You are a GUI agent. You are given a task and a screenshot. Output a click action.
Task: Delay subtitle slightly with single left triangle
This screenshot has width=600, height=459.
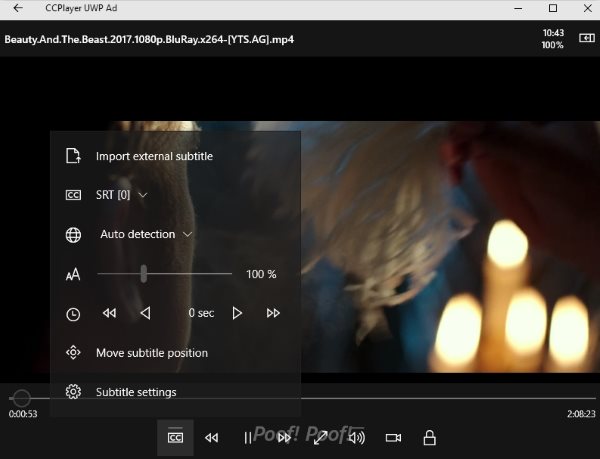coord(145,313)
